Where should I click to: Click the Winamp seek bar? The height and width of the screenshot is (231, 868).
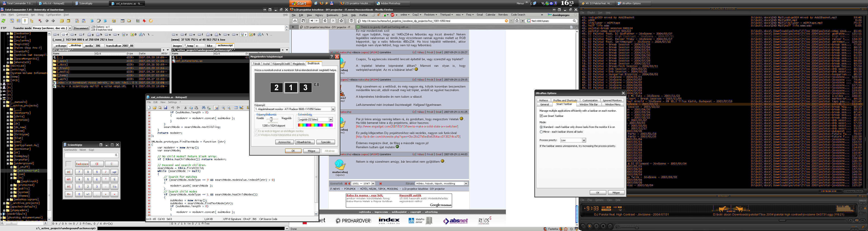[x=713, y=221]
